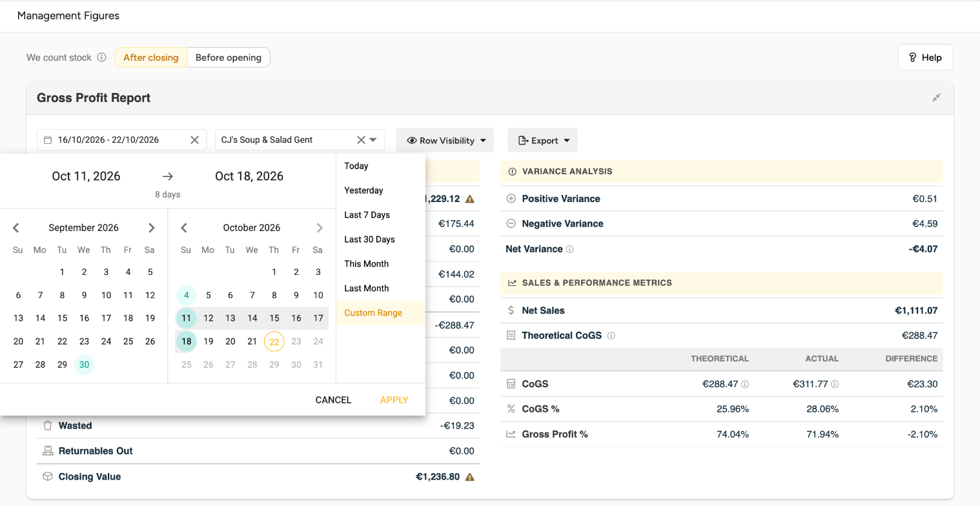The image size is (980, 506).
Task: Switch to Before opening stock count
Action: [229, 57]
